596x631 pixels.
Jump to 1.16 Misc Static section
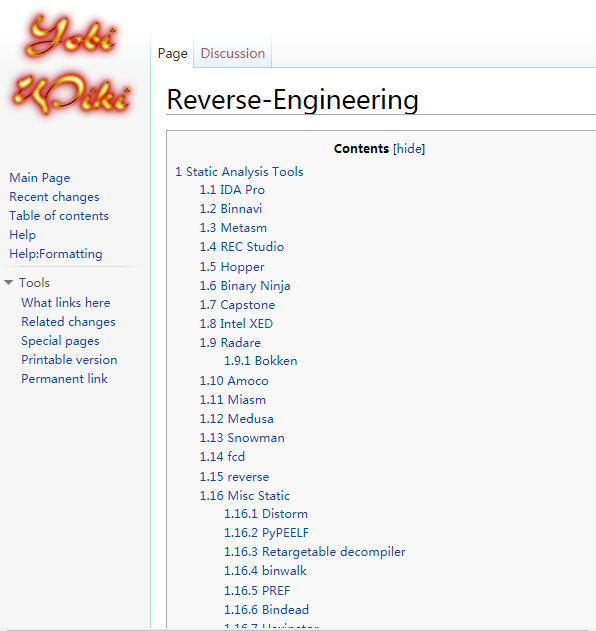point(245,495)
